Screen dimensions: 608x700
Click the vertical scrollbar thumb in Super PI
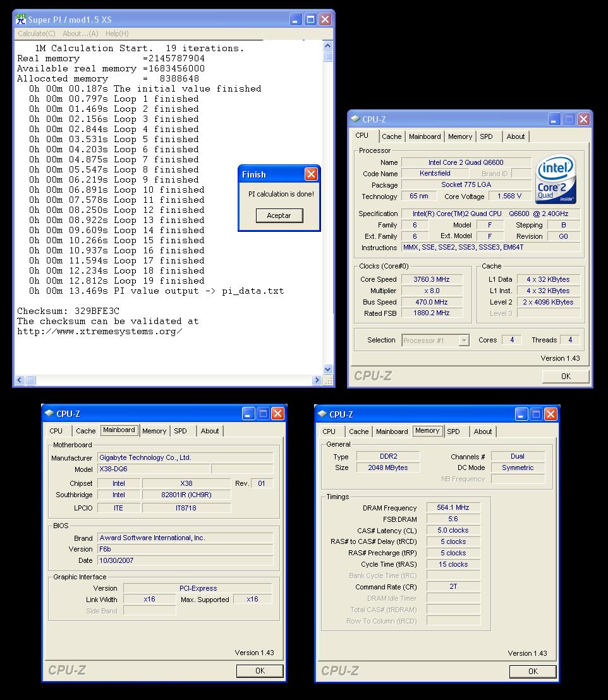(x=328, y=56)
